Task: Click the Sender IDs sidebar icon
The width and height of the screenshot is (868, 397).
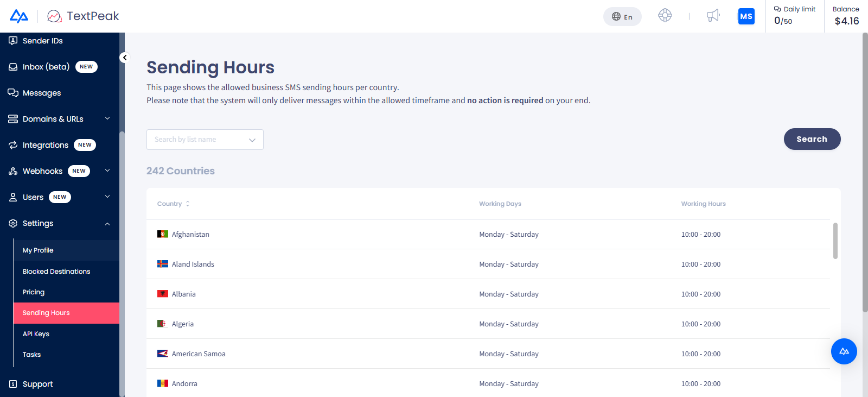Action: coord(13,41)
